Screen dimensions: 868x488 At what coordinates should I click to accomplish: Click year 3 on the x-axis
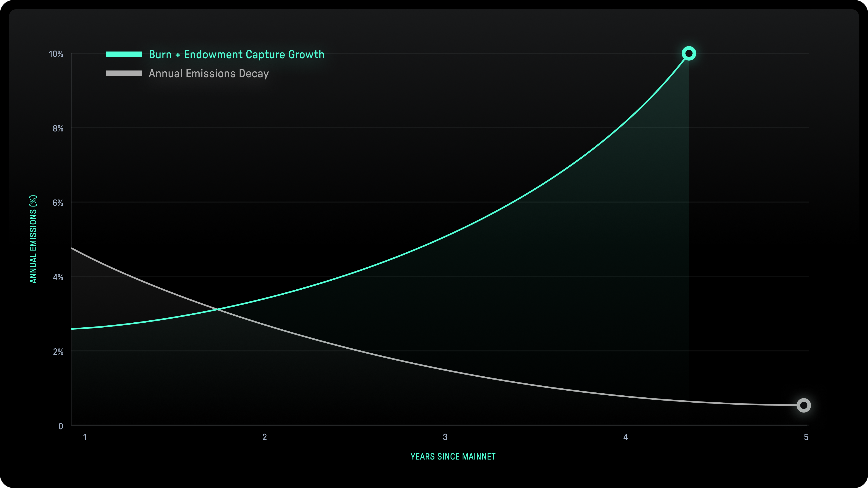pos(445,437)
